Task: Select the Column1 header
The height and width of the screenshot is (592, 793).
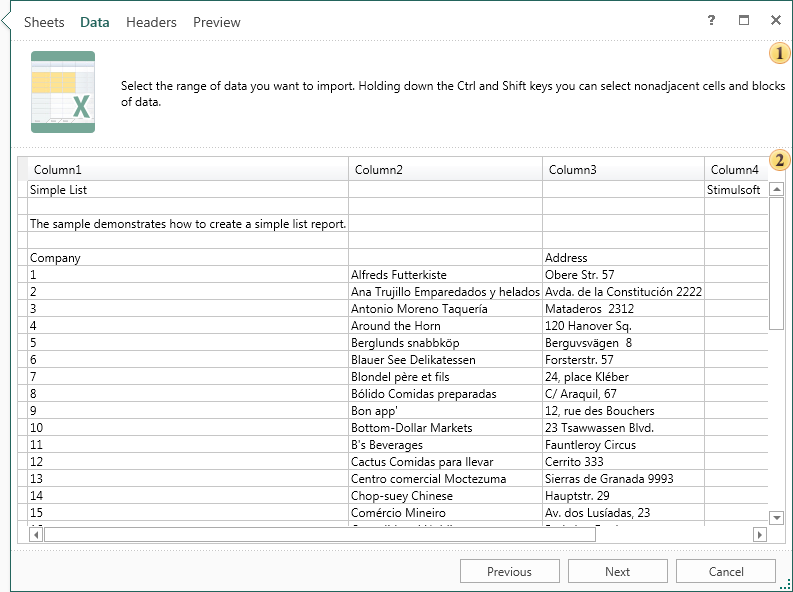Action: click(x=58, y=169)
